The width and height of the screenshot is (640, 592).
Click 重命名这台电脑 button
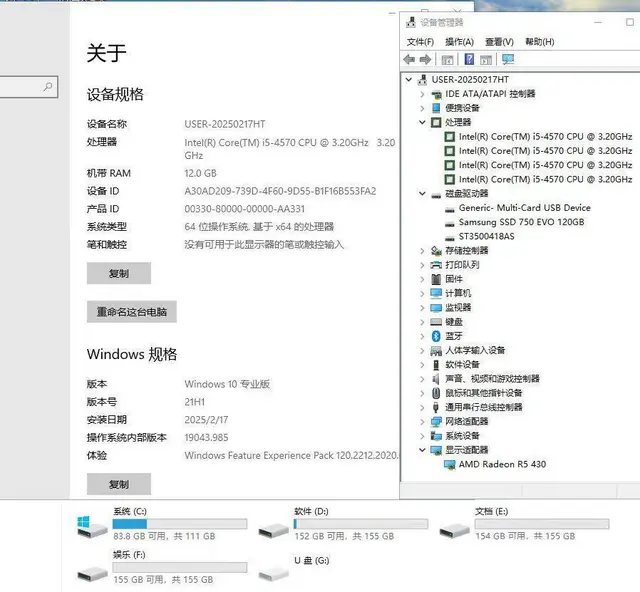click(132, 312)
